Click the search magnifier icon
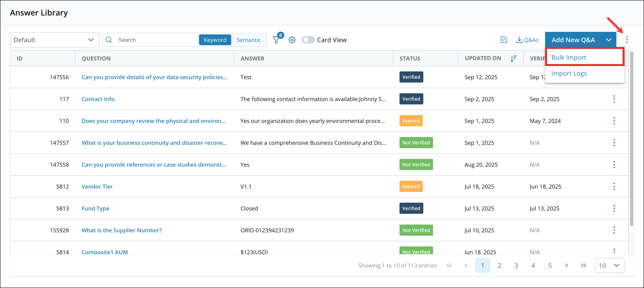 click(x=109, y=40)
